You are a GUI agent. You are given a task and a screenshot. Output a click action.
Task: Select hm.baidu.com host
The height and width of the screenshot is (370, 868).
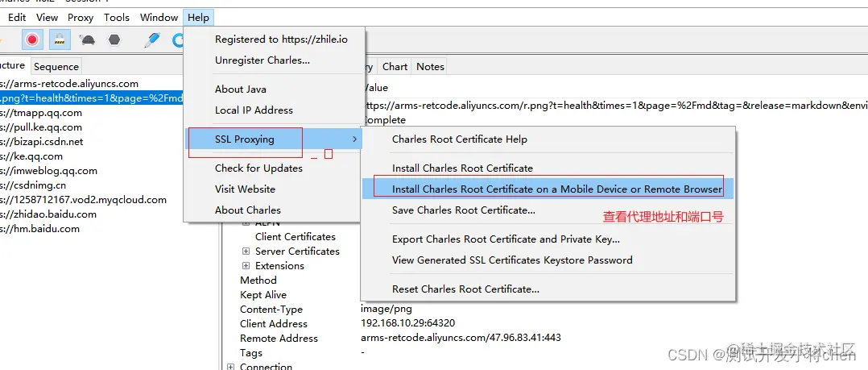[40, 228]
